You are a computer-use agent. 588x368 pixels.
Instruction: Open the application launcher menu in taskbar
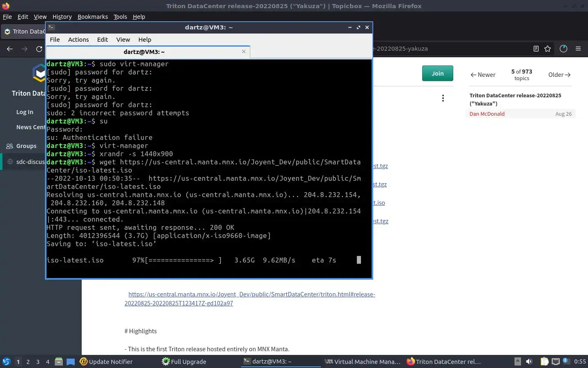coord(7,361)
